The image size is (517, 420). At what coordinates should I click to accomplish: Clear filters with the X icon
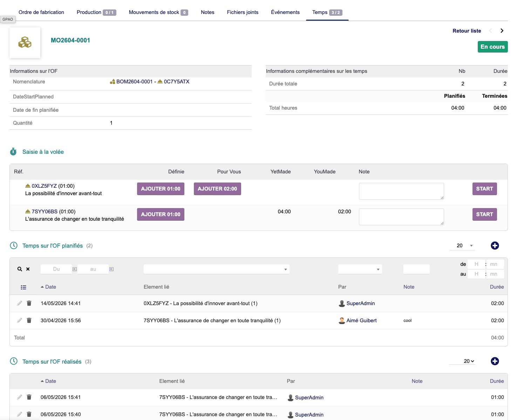coord(28,269)
